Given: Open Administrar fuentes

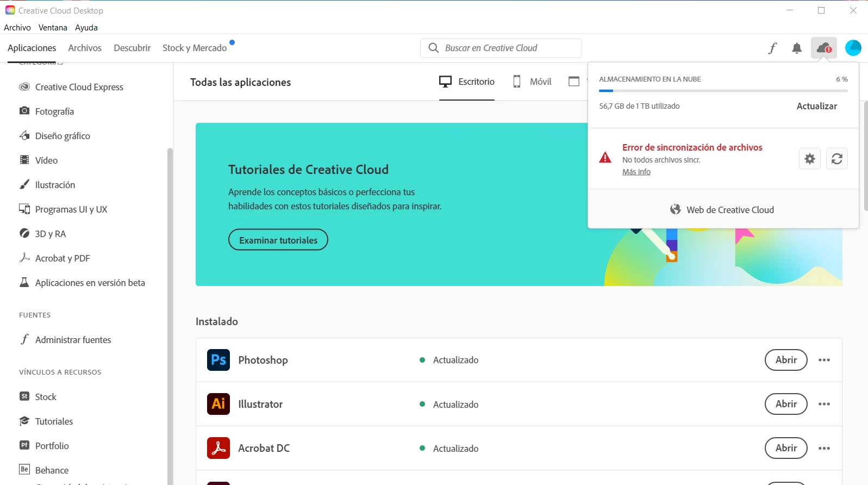Looking at the screenshot, I should pos(65,340).
